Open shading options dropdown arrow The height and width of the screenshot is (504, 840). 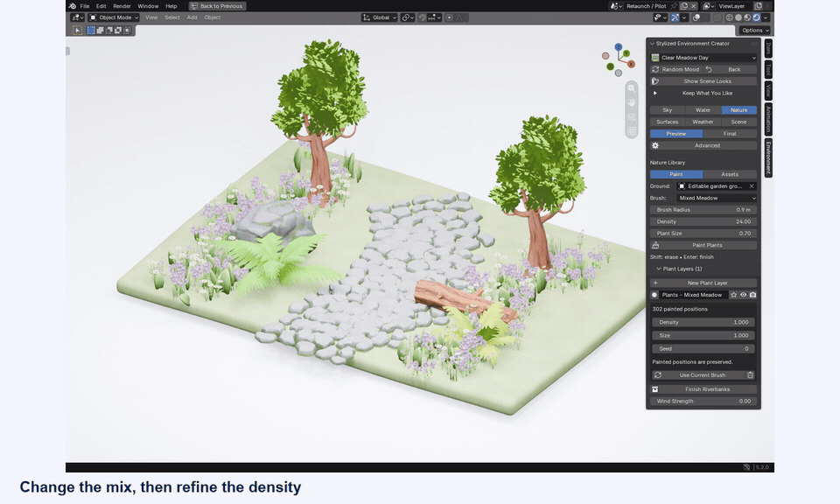pyautogui.click(x=766, y=17)
